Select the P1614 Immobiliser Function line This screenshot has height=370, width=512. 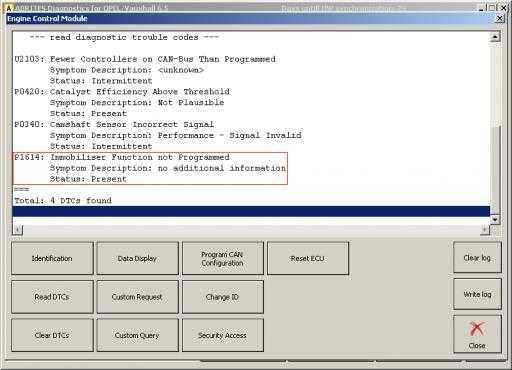pyautogui.click(x=122, y=157)
